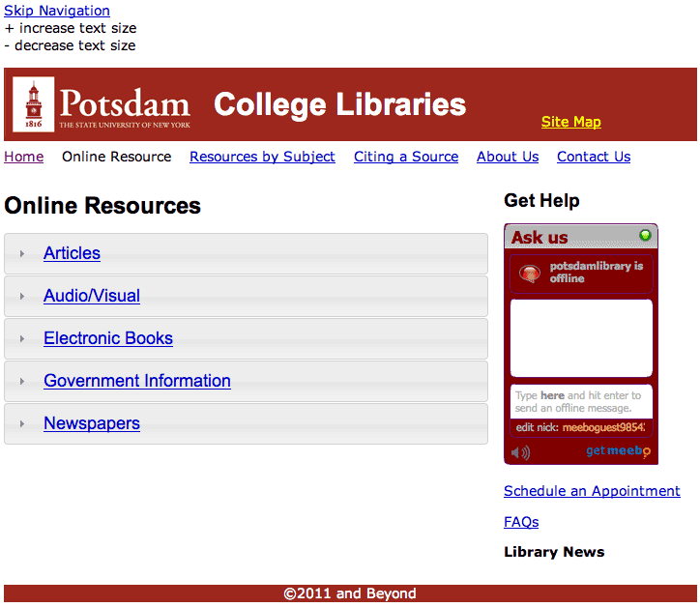Open Schedule an Appointment link
This screenshot has width=700, height=607.
(592, 491)
